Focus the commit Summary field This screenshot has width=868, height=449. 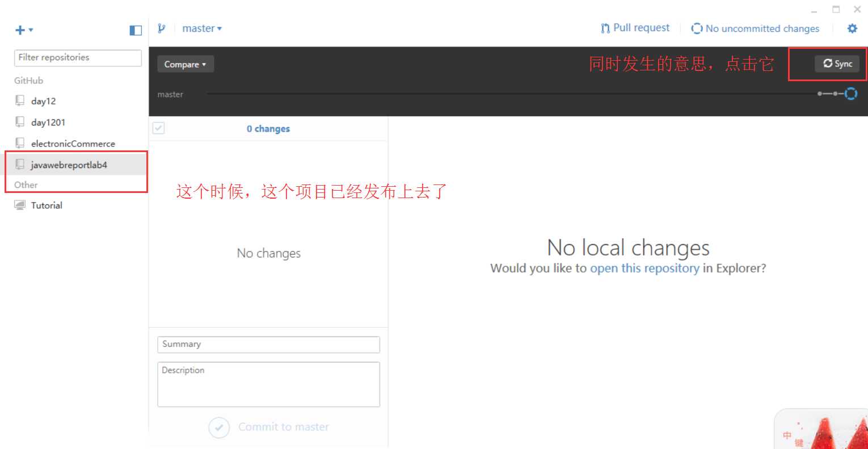click(x=268, y=345)
